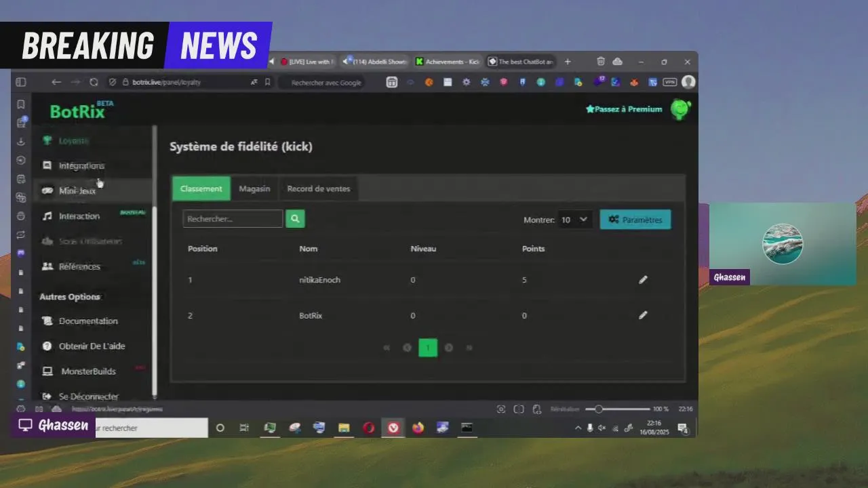Open the Windows notification center icon
This screenshot has height=488, width=868.
(x=683, y=428)
